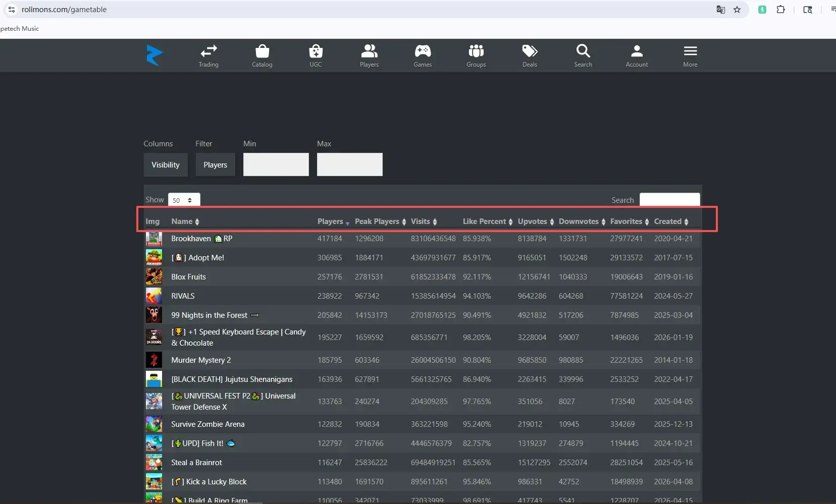Select Blox Fruits like percent 92.117%

pos(477,277)
